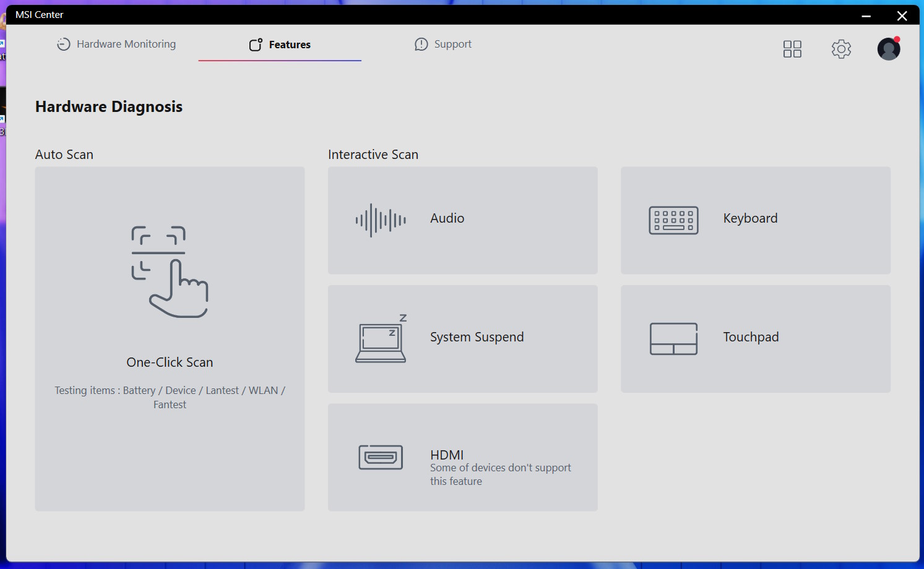The height and width of the screenshot is (569, 924).
Task: Open the Hardware Monitoring tab
Action: [116, 44]
